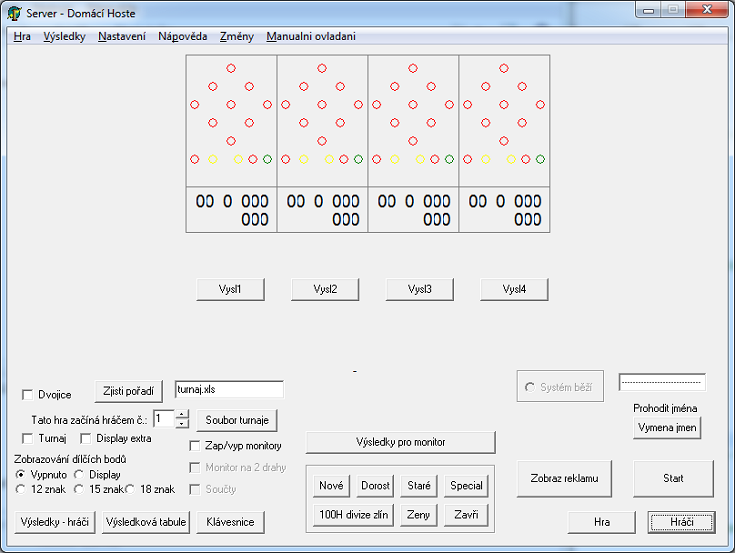This screenshot has width=735, height=553.
Task: Open the Hra menu
Action: 22,36
